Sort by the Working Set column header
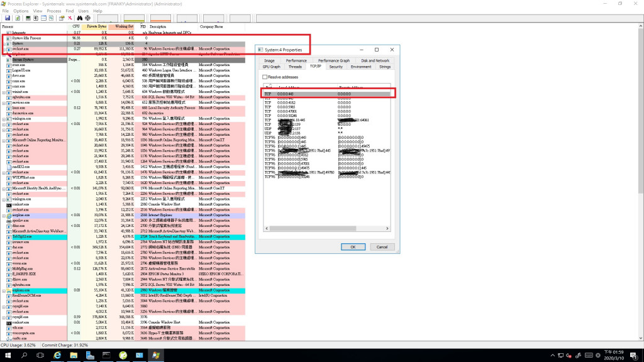This screenshot has width=644, height=362. [x=121, y=26]
